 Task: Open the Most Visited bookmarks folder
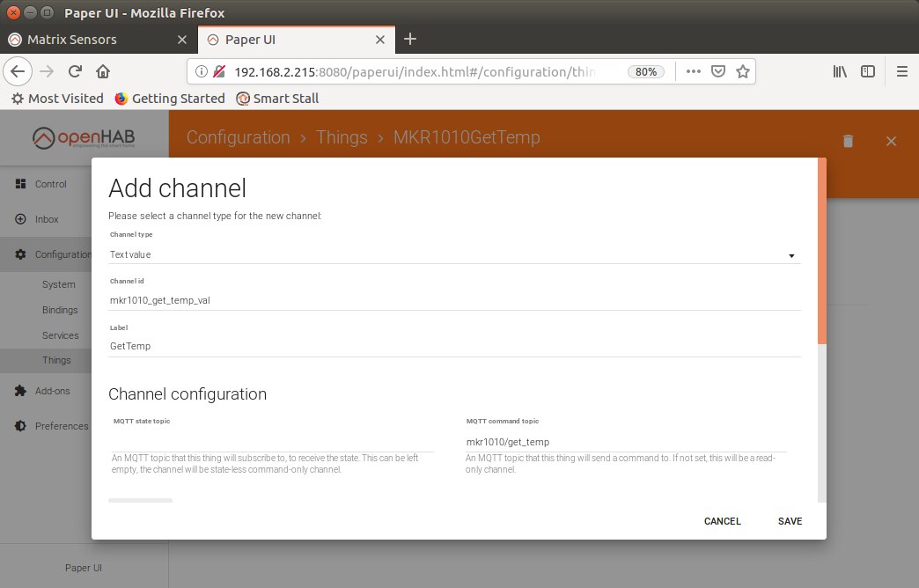[x=57, y=99]
